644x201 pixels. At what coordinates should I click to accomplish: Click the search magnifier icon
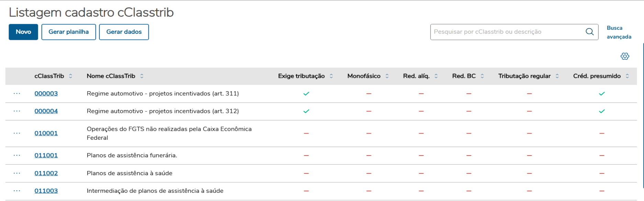pos(589,32)
